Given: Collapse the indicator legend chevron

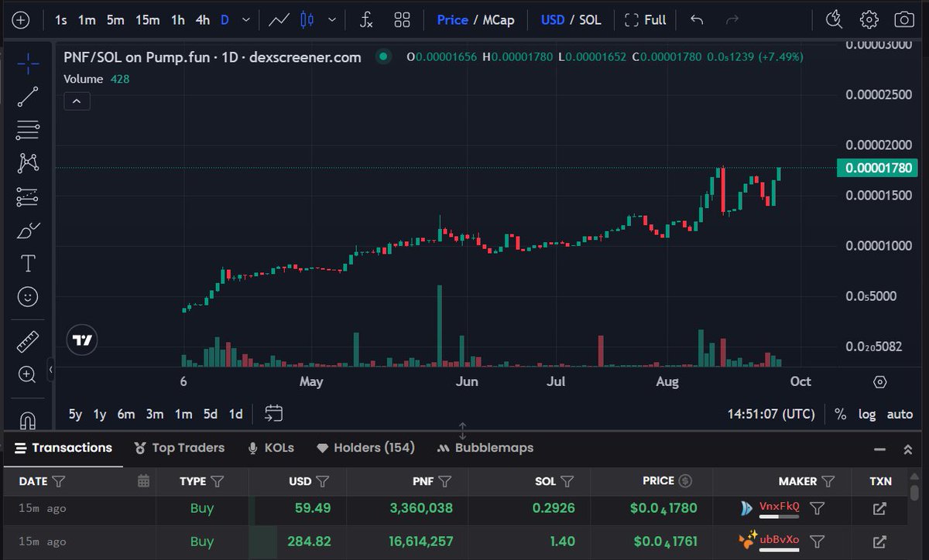Looking at the screenshot, I should click(x=77, y=101).
